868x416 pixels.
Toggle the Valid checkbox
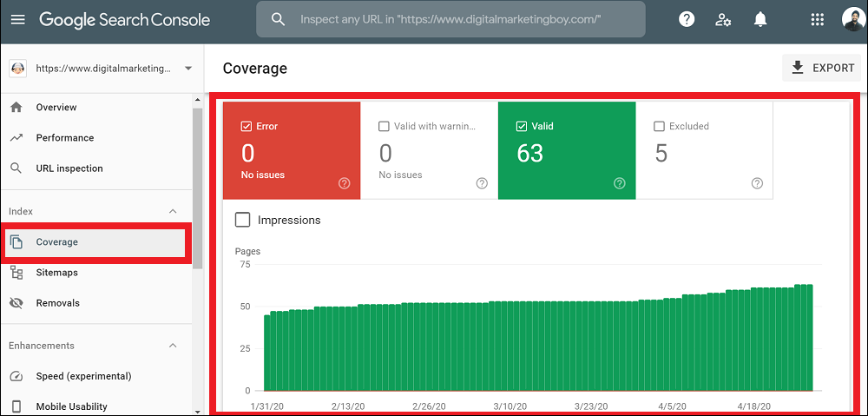pyautogui.click(x=521, y=126)
